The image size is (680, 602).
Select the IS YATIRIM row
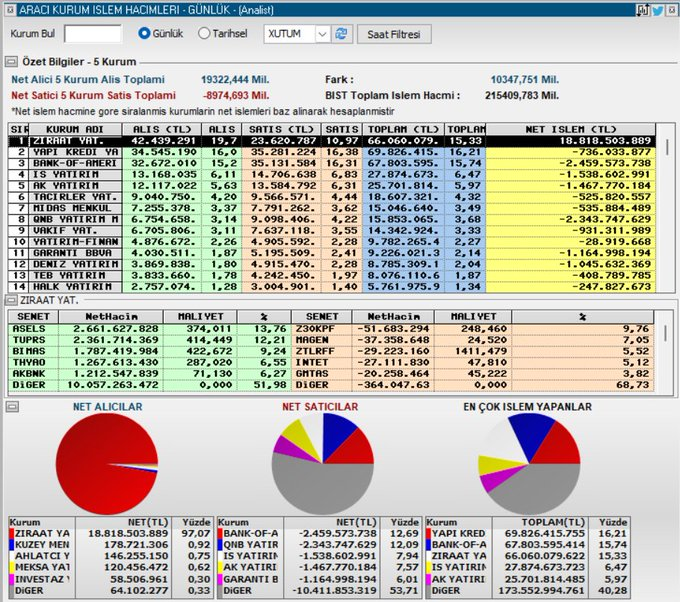[332, 175]
